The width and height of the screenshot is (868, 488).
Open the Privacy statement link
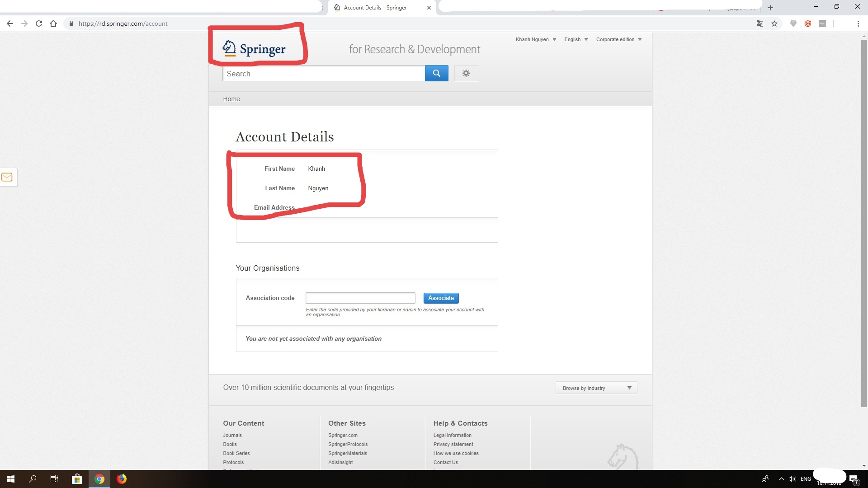coord(453,444)
